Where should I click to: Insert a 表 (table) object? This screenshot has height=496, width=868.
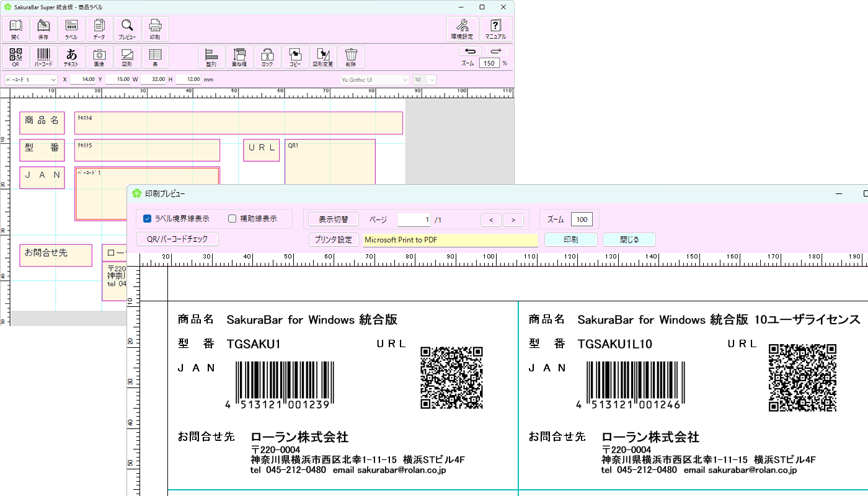pyautogui.click(x=155, y=56)
